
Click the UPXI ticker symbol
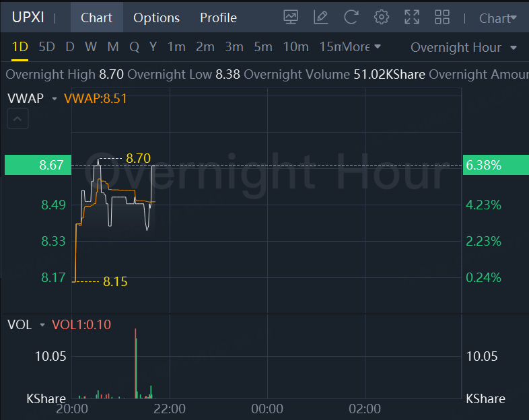(x=28, y=17)
